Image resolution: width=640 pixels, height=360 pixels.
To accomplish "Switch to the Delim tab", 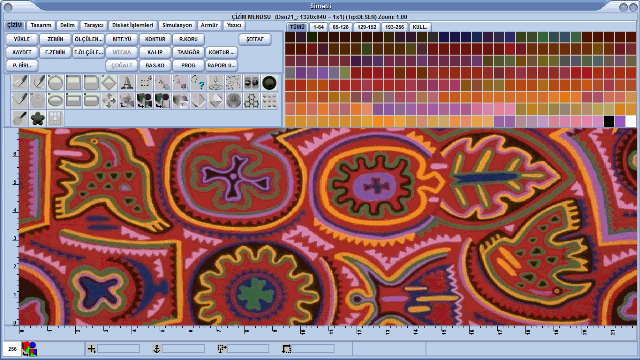I will tap(67, 25).
